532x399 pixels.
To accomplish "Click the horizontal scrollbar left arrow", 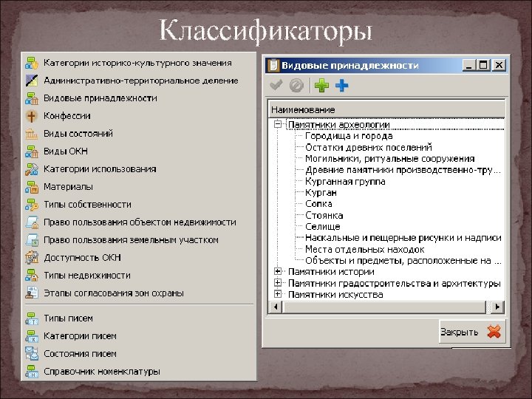I will (276, 307).
